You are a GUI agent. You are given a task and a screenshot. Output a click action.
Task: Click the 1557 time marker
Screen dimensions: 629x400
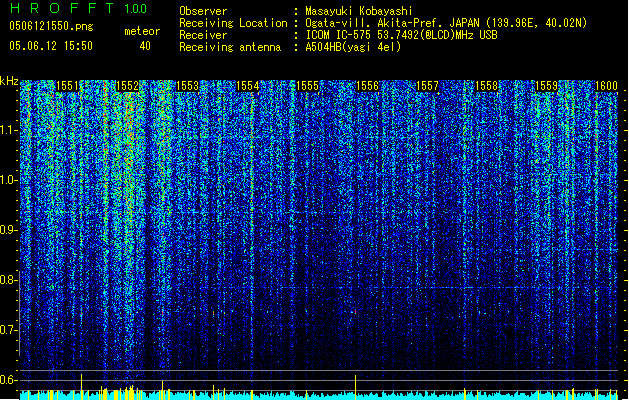click(x=427, y=86)
